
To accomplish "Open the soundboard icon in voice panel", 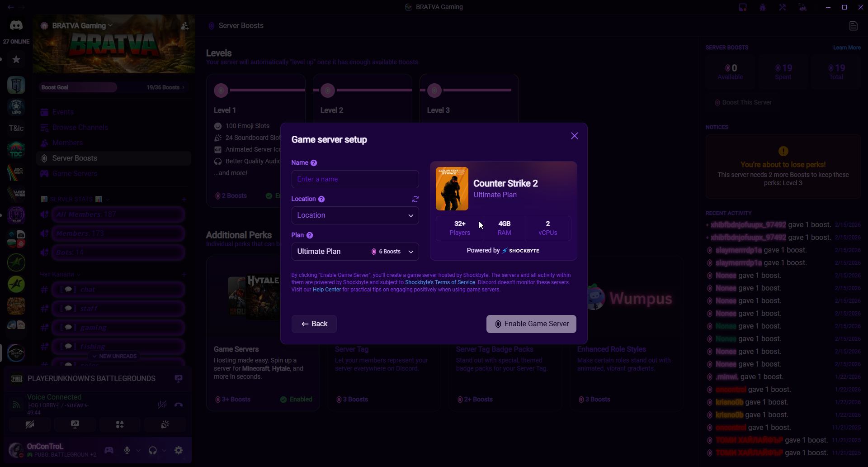I will [x=165, y=424].
